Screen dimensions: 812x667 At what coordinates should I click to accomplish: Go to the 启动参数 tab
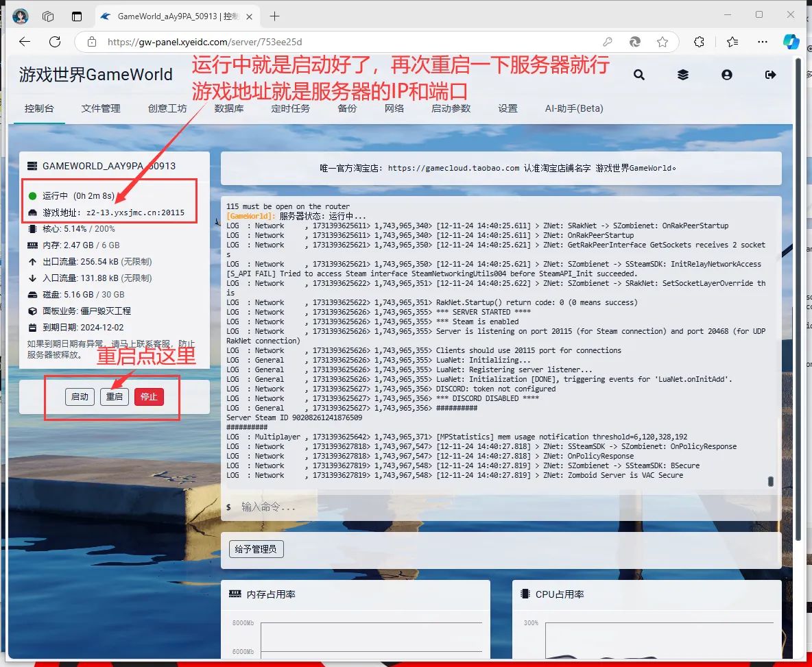pos(451,108)
